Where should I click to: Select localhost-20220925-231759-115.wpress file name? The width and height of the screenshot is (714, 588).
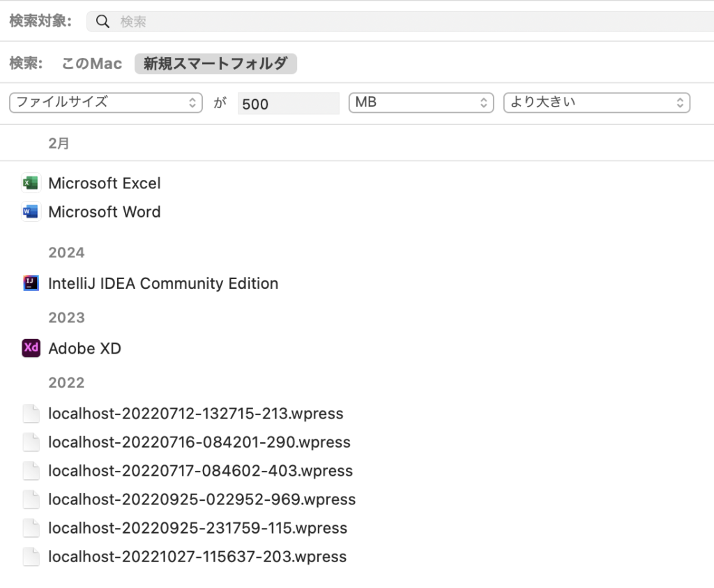tap(197, 528)
